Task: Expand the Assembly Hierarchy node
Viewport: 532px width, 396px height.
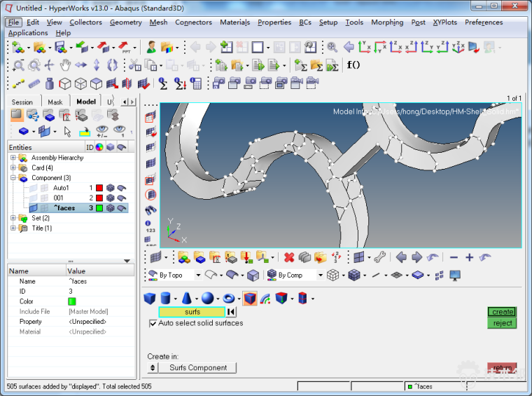Action: point(13,158)
